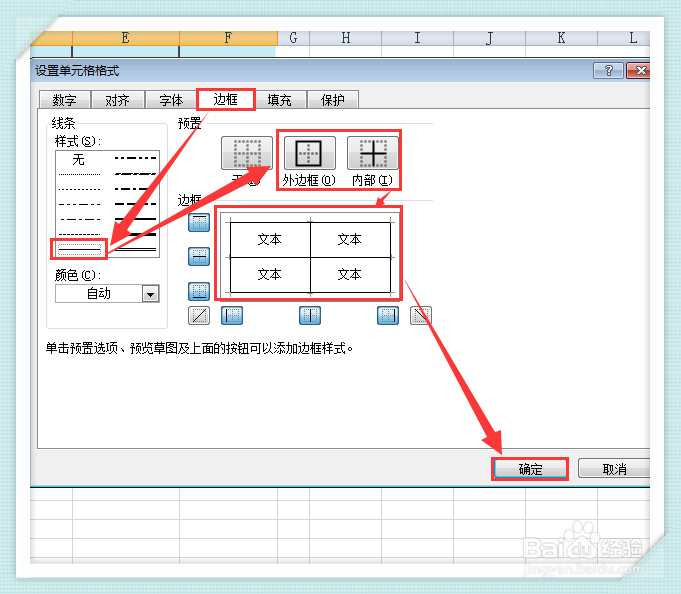
Task: Open dialog help with the question mark
Action: pos(608,70)
